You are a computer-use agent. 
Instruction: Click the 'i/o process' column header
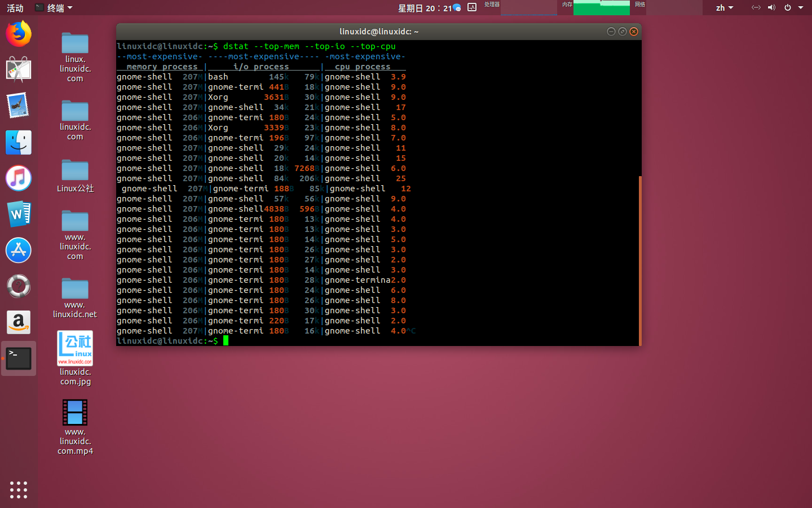pos(261,67)
